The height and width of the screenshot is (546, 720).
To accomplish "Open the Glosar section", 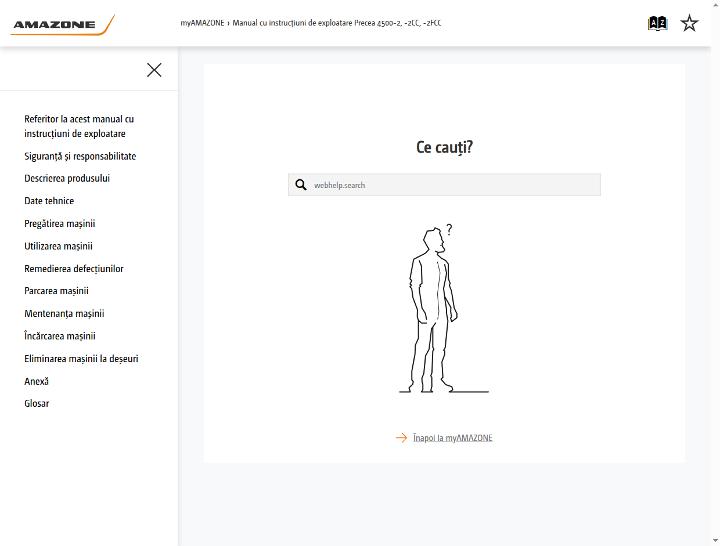I will 37,404.
